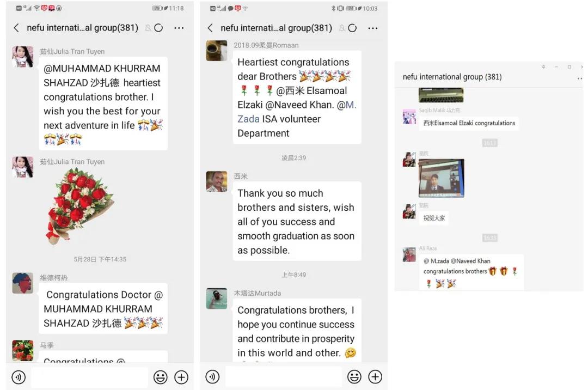Click the message input field in middle chat
This screenshot has height=390, width=588.
[x=284, y=376]
